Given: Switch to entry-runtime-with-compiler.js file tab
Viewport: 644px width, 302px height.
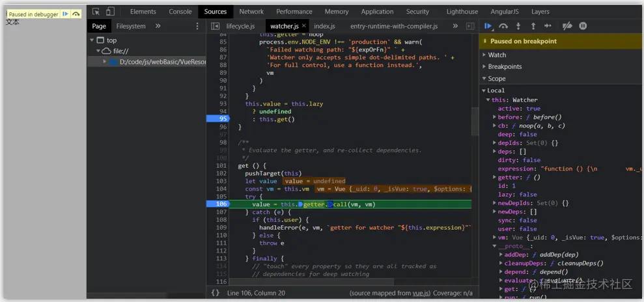Looking at the screenshot, I should pos(394,26).
